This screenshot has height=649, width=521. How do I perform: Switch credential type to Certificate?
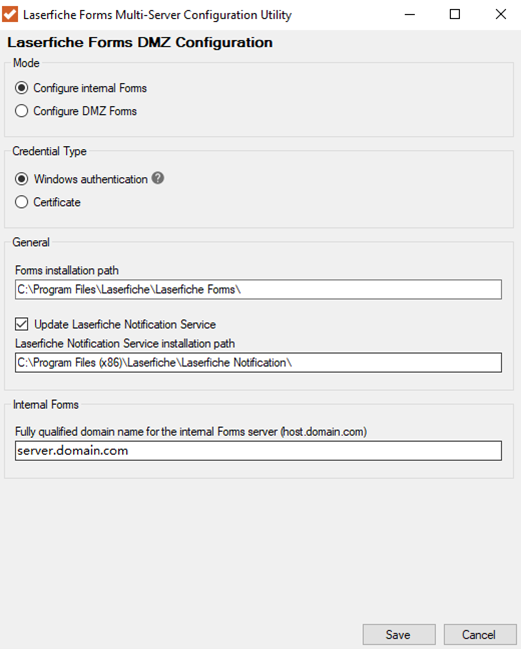point(48,202)
